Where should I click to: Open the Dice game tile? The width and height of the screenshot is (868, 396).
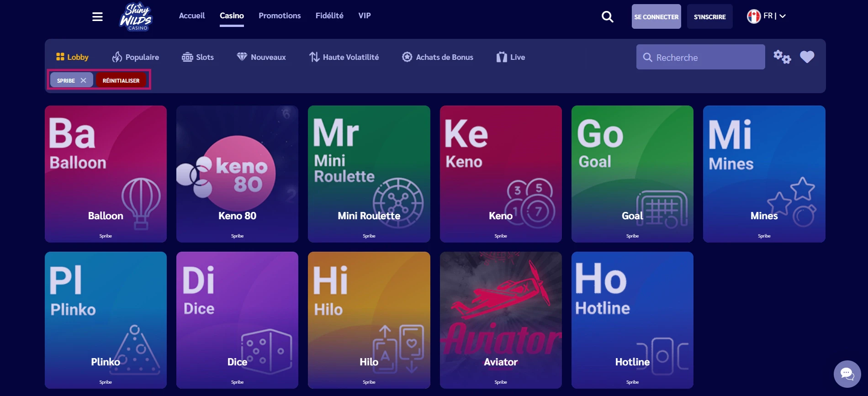click(237, 320)
